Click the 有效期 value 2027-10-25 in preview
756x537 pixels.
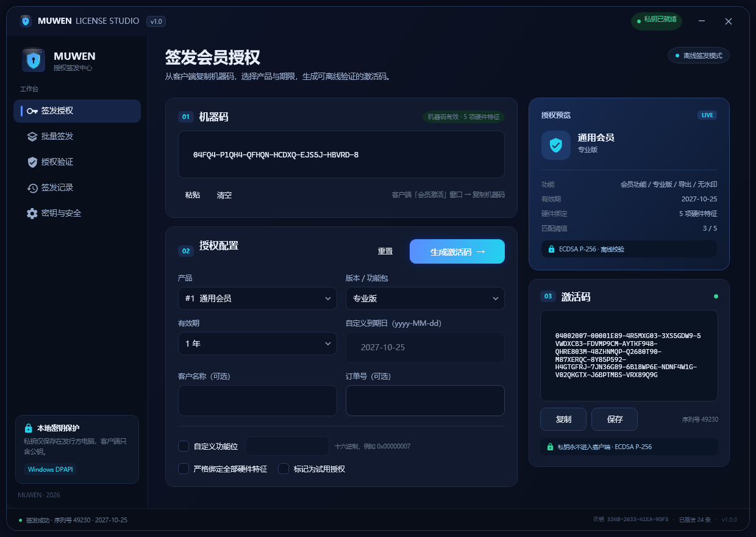coord(699,199)
